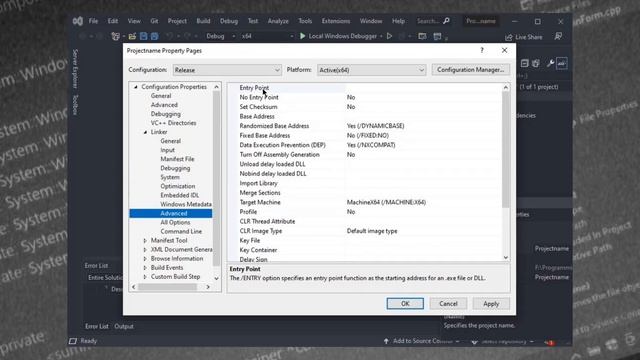Click the CLR Image Type value
Screen dimensions: 640x360
coord(423,231)
